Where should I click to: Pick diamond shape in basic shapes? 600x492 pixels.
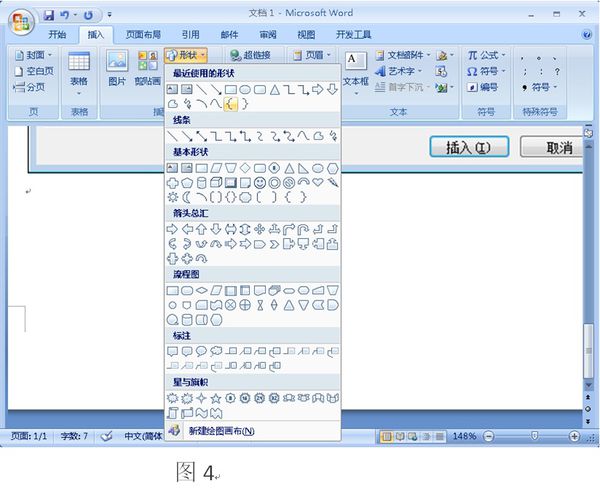[x=245, y=168]
